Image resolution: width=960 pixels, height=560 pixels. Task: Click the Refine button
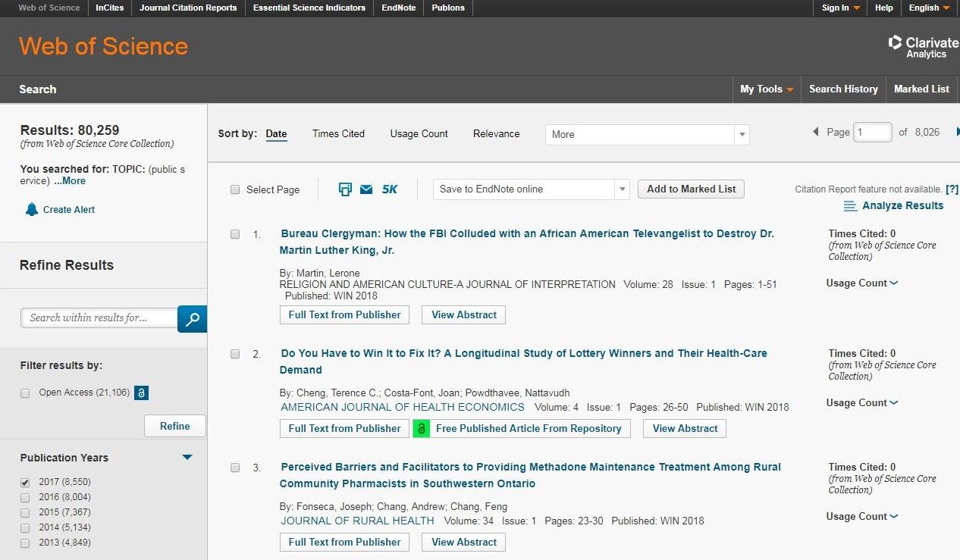[x=175, y=427]
